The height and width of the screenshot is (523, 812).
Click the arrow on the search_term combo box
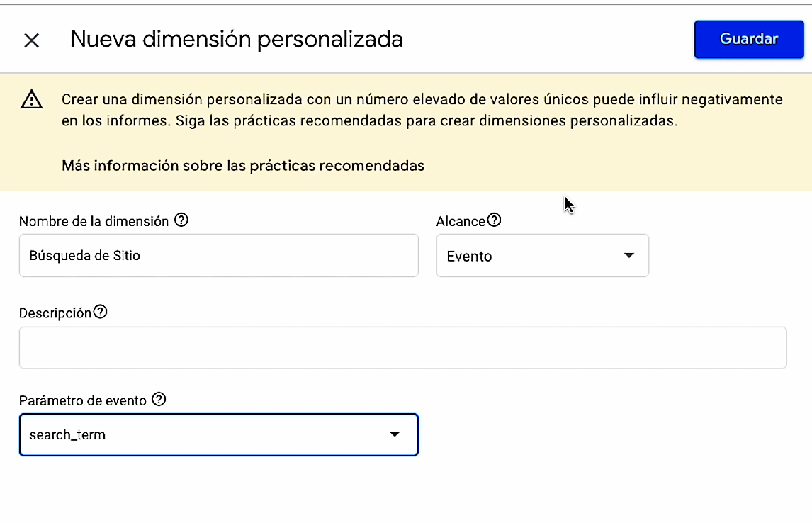click(x=395, y=434)
